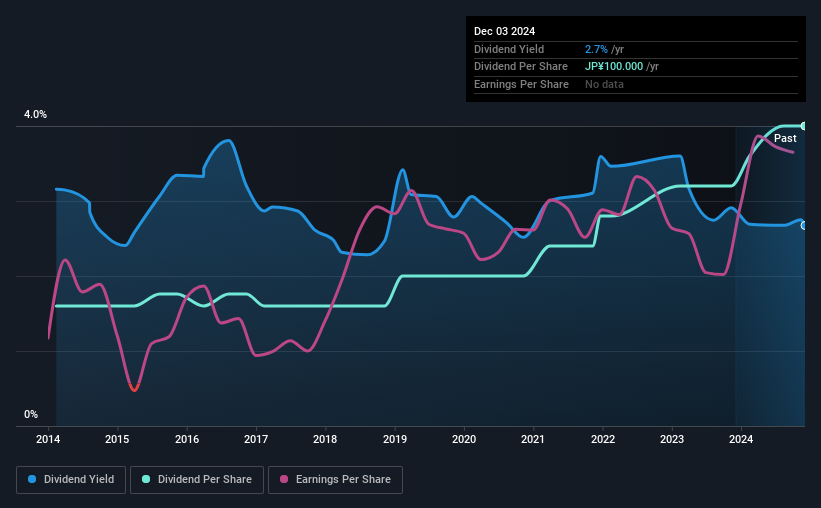Click the 2017 x-axis label

256,439
